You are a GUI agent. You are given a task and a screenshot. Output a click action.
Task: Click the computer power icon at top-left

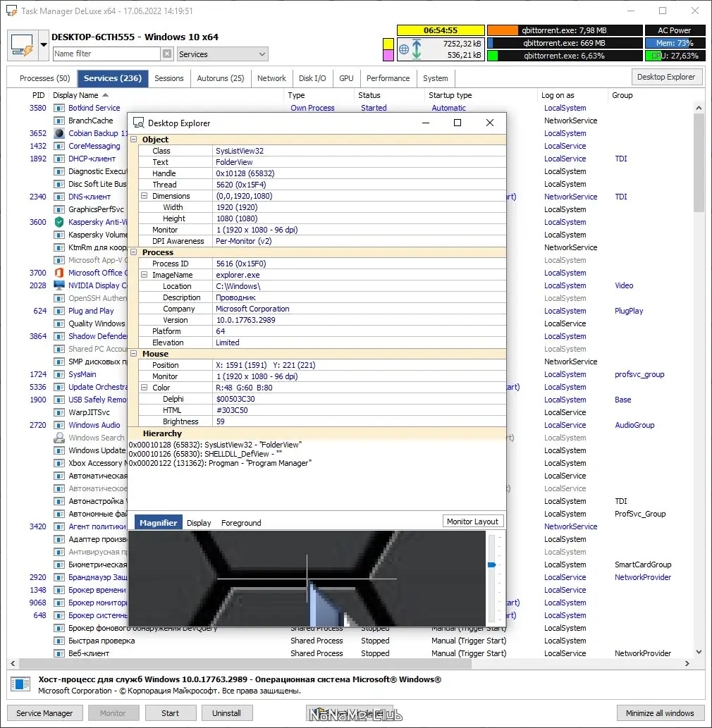point(23,45)
